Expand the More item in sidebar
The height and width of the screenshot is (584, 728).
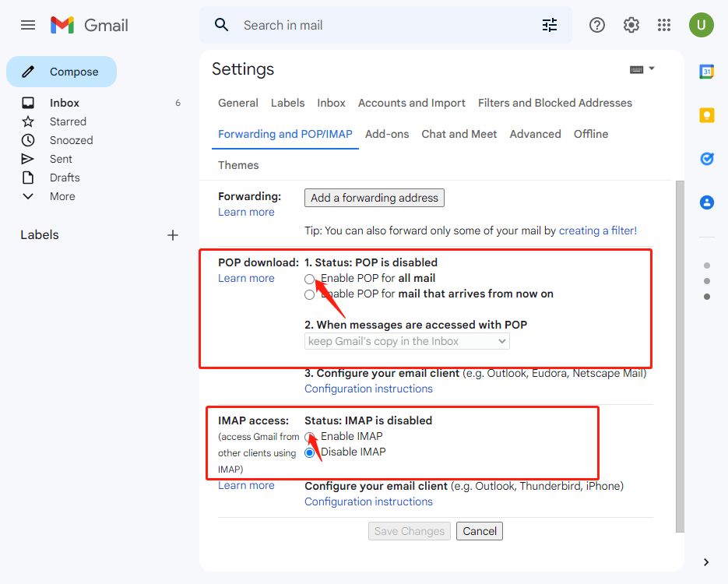[62, 196]
